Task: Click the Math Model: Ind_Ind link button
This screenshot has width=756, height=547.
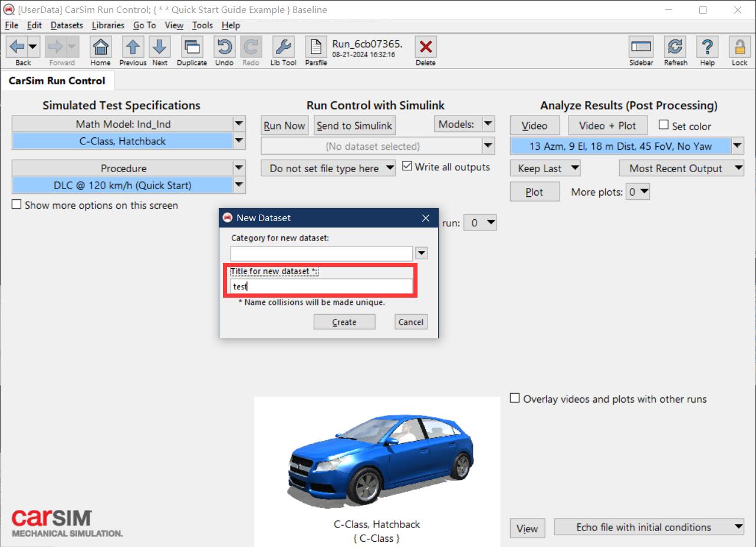Action: click(123, 124)
